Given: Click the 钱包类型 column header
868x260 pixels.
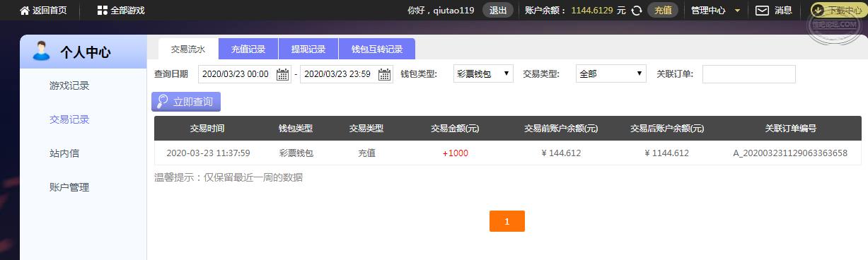Looking at the screenshot, I should [x=296, y=129].
